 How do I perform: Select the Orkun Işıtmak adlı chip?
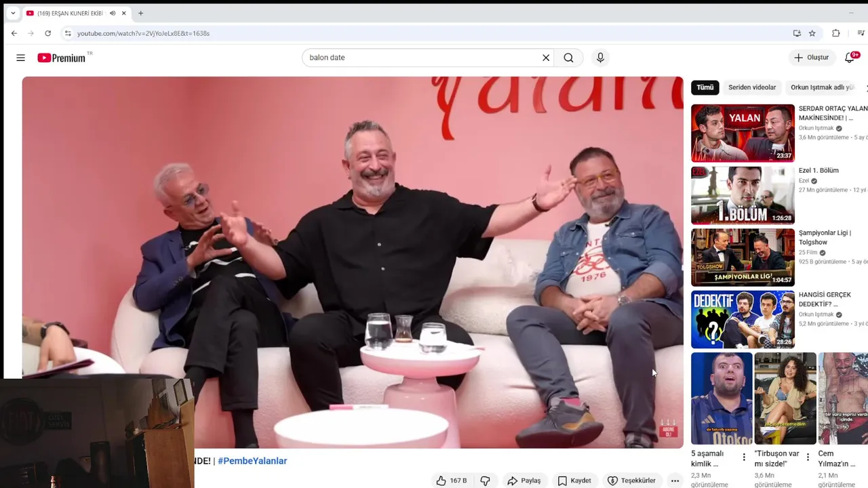(823, 87)
